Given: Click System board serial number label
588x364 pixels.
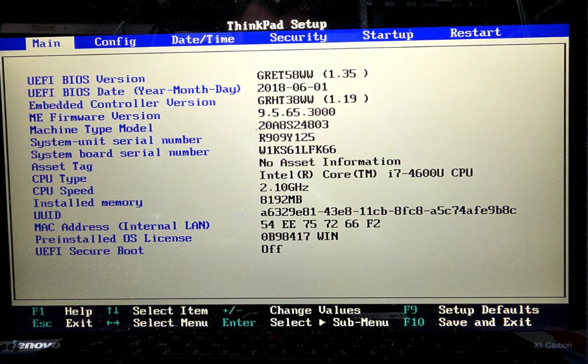Looking at the screenshot, I should [120, 153].
